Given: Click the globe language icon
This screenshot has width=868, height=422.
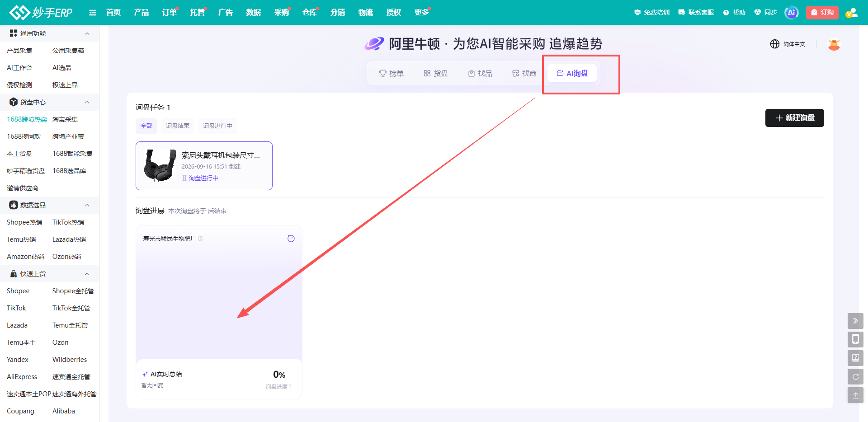Looking at the screenshot, I should 775,44.
